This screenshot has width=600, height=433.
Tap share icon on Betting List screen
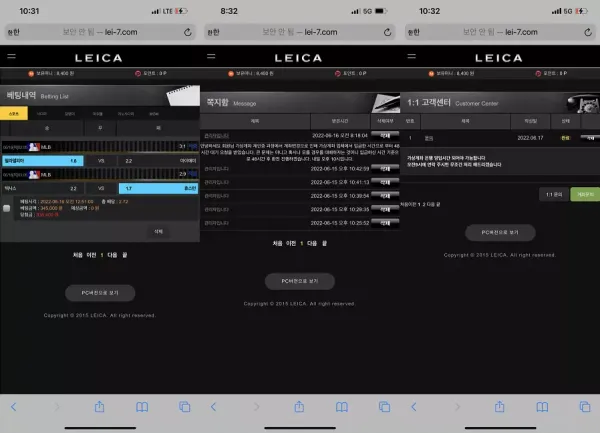click(99, 406)
